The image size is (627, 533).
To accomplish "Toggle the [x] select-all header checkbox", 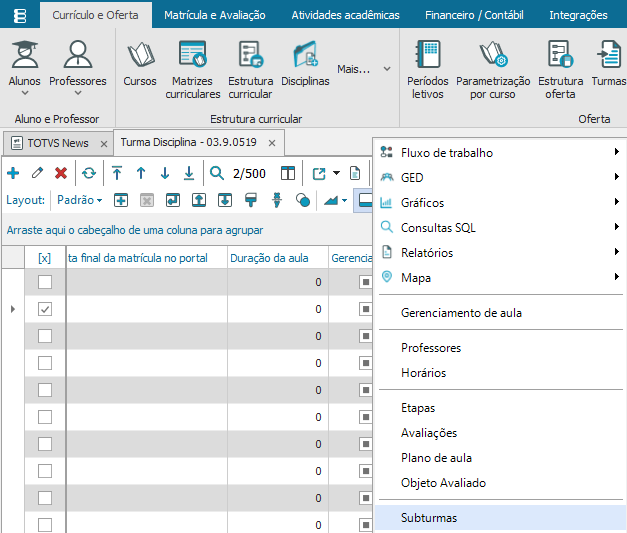I will coord(44,257).
